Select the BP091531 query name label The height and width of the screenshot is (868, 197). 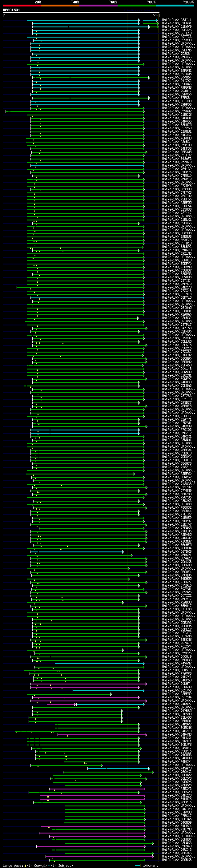(x=11, y=10)
